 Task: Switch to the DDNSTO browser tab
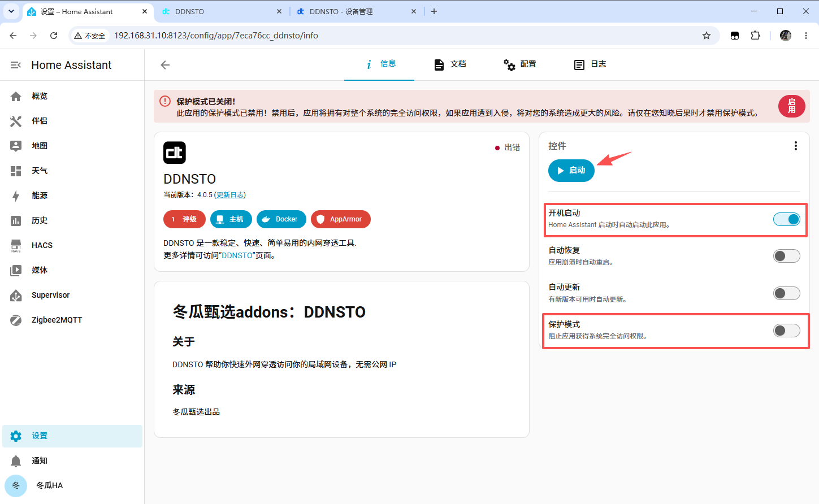220,11
